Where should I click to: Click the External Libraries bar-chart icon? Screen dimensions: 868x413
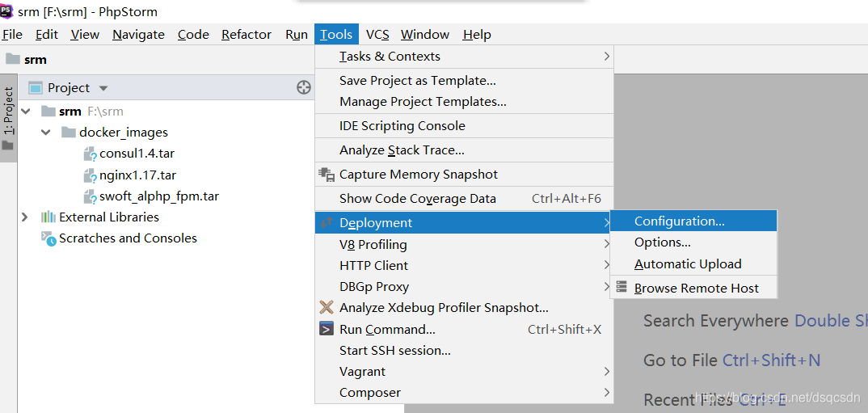pos(48,217)
